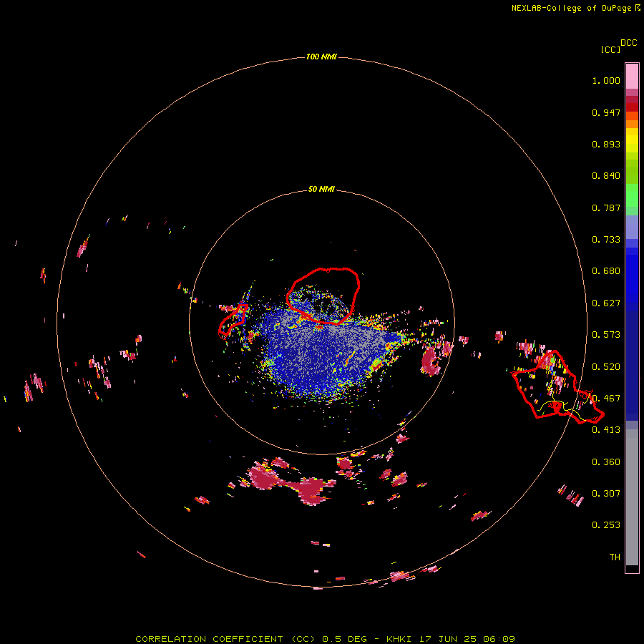Image resolution: width=644 pixels, height=644 pixels.
Task: Pick the pink top segment of color bar
Action: point(632,77)
